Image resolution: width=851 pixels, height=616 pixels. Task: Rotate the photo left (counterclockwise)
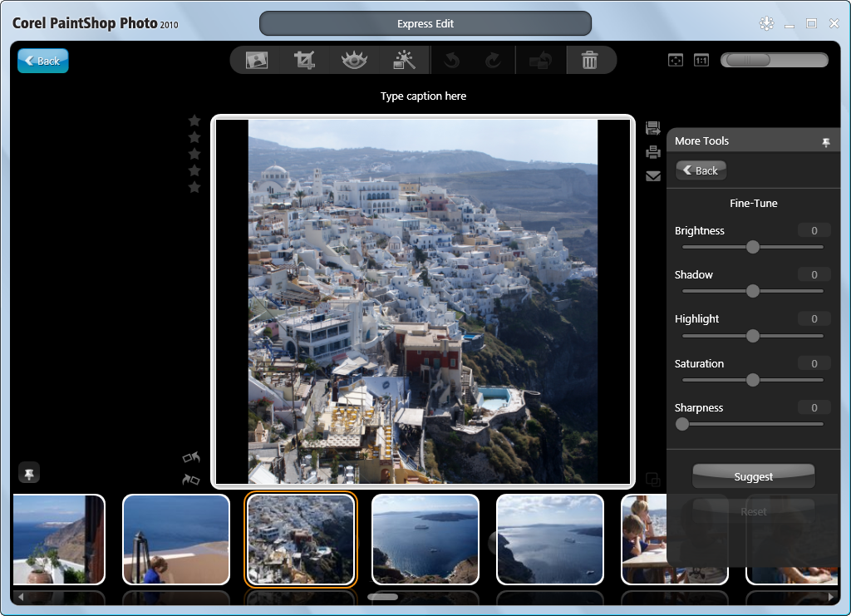[191, 457]
